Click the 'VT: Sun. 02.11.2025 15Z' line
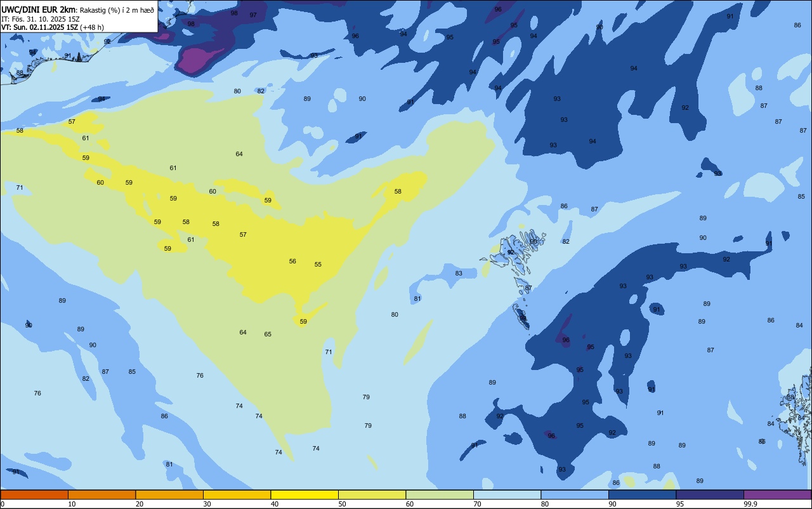Image resolution: width=812 pixels, height=509 pixels. tap(41, 27)
